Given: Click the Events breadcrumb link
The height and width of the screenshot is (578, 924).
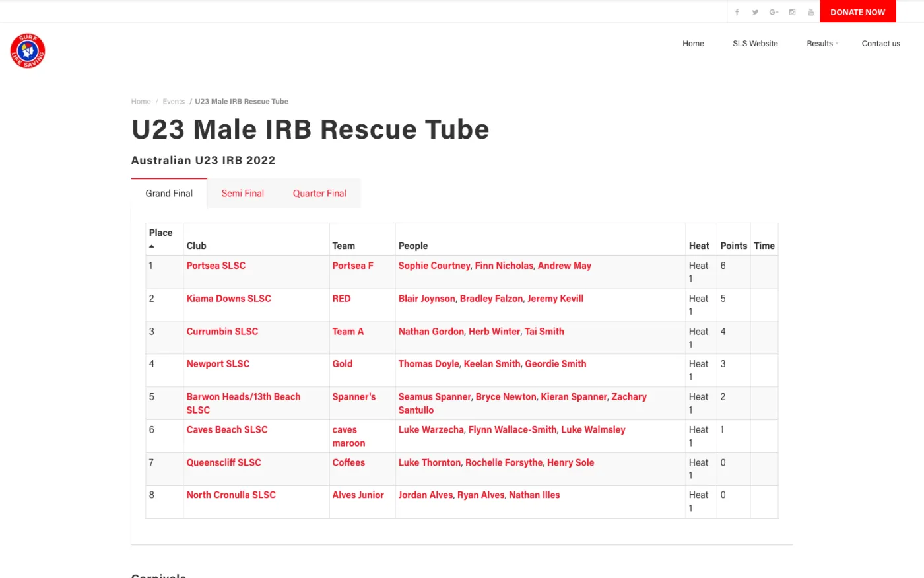Looking at the screenshot, I should 174,102.
